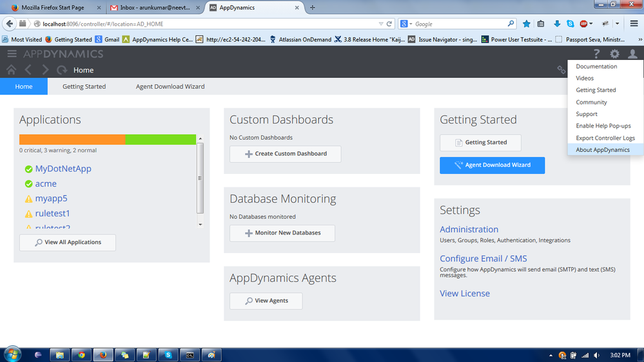Enable Help Pop-ups in the menu
The width and height of the screenshot is (644, 362).
pos(603,126)
